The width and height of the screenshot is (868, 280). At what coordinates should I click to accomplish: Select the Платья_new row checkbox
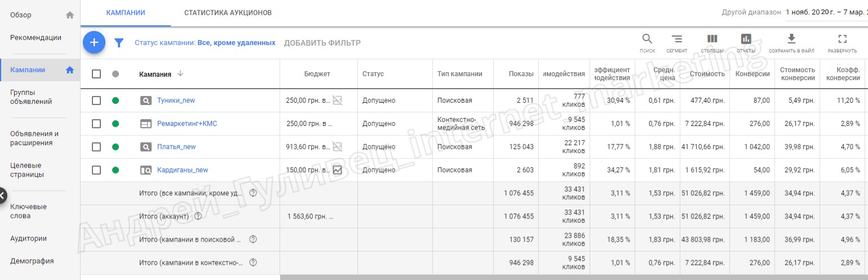coord(96,147)
